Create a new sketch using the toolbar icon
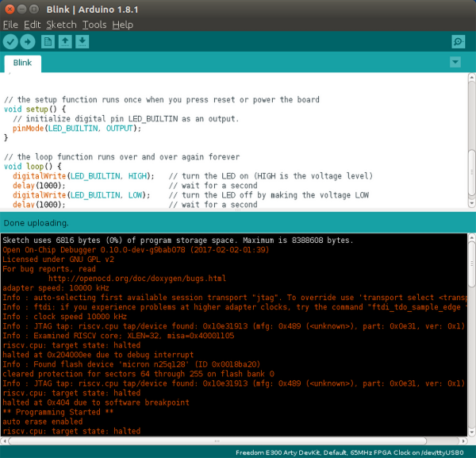This screenshot has width=476, height=458. pyautogui.click(x=49, y=41)
